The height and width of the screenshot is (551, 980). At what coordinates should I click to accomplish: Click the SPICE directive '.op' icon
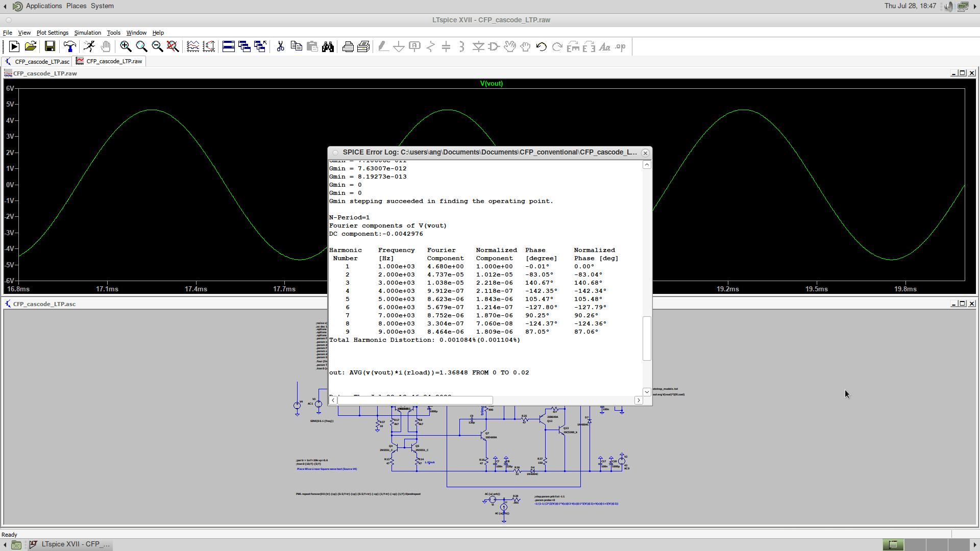[621, 47]
